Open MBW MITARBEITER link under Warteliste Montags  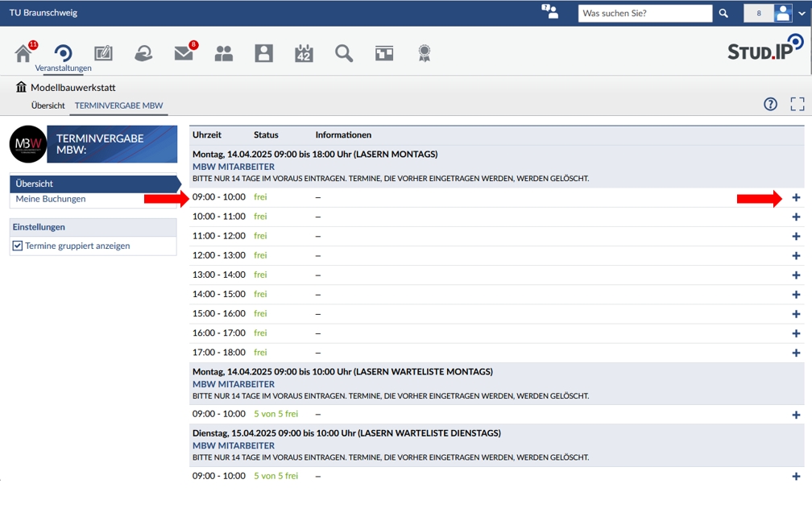234,384
